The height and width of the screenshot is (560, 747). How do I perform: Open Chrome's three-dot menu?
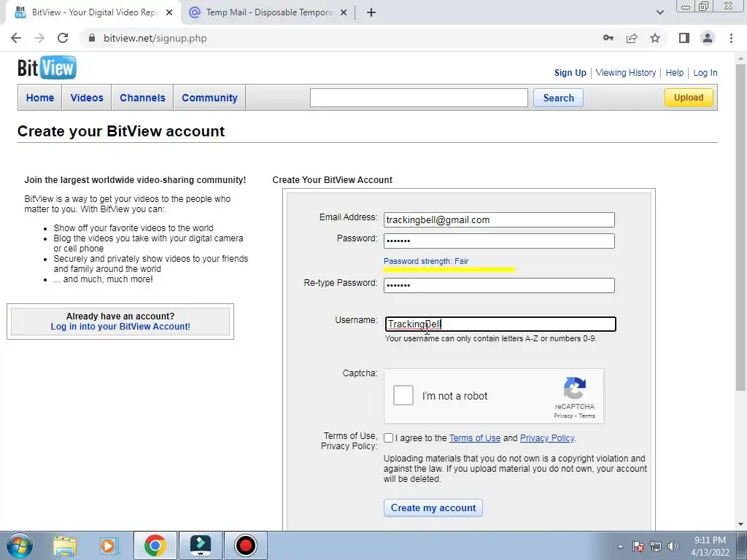tap(731, 38)
